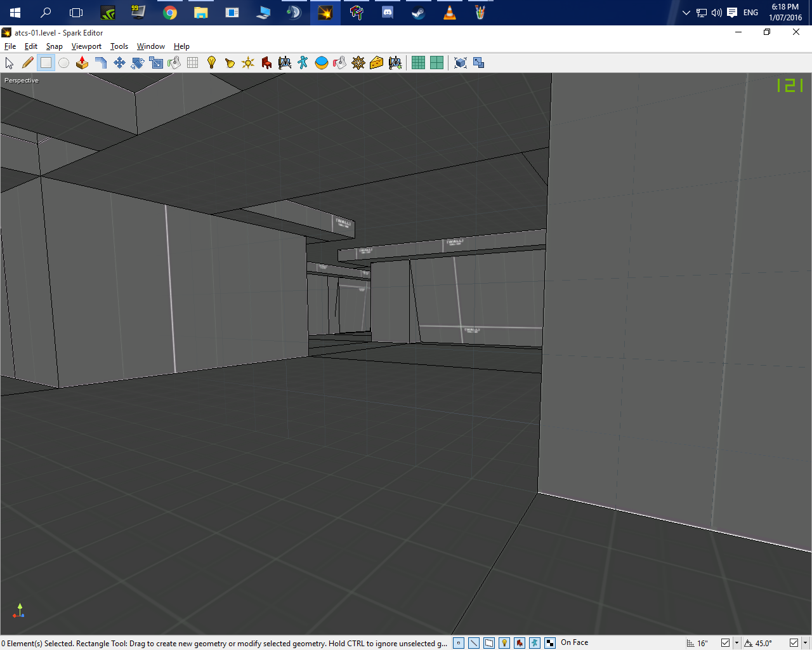The height and width of the screenshot is (650, 812).
Task: Open the angle snap dropdown arrow
Action: pos(805,643)
